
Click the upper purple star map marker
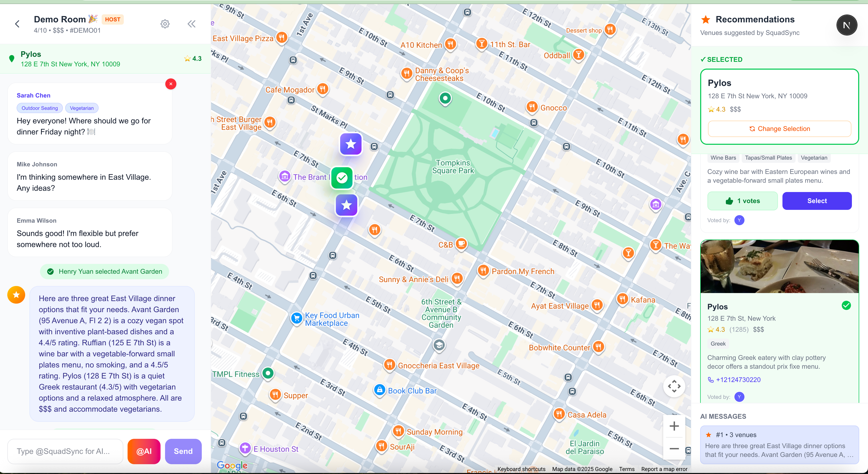pos(350,144)
